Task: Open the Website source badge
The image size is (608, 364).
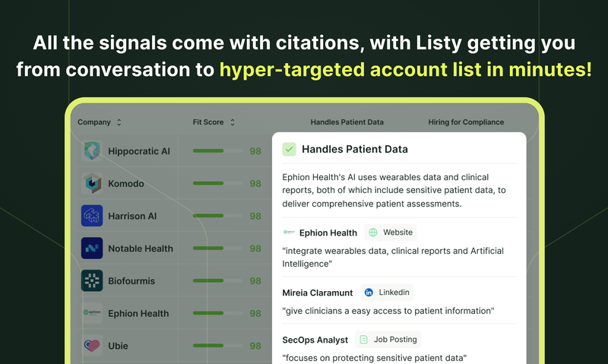Action: [391, 233]
